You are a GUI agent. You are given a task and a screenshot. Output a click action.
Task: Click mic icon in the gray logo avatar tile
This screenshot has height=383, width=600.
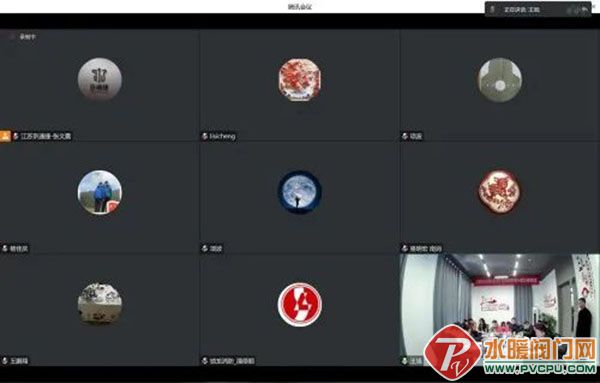[16, 136]
